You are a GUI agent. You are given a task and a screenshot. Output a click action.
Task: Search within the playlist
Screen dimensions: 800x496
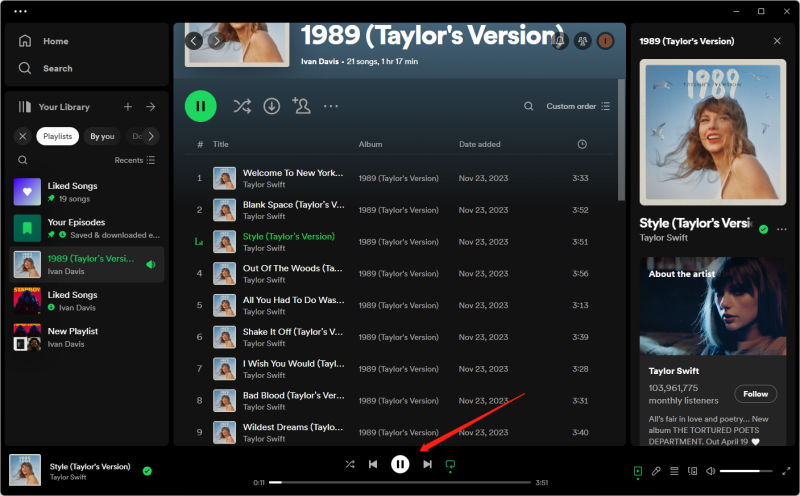529,106
